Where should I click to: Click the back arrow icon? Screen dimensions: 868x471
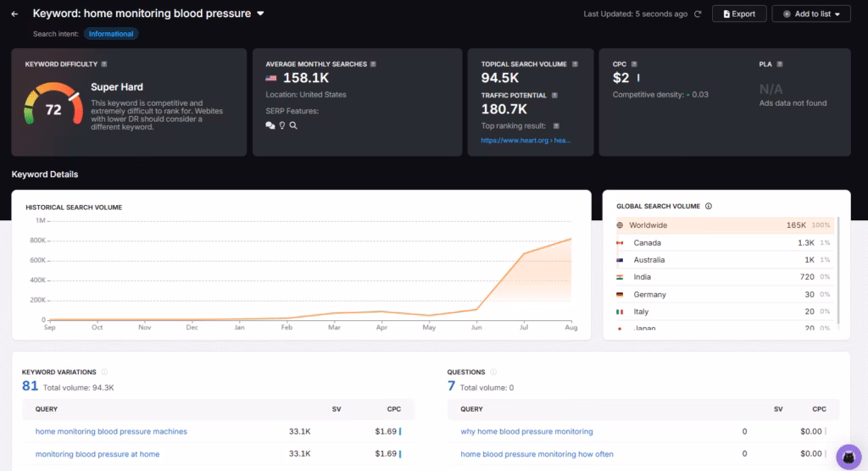pos(14,14)
